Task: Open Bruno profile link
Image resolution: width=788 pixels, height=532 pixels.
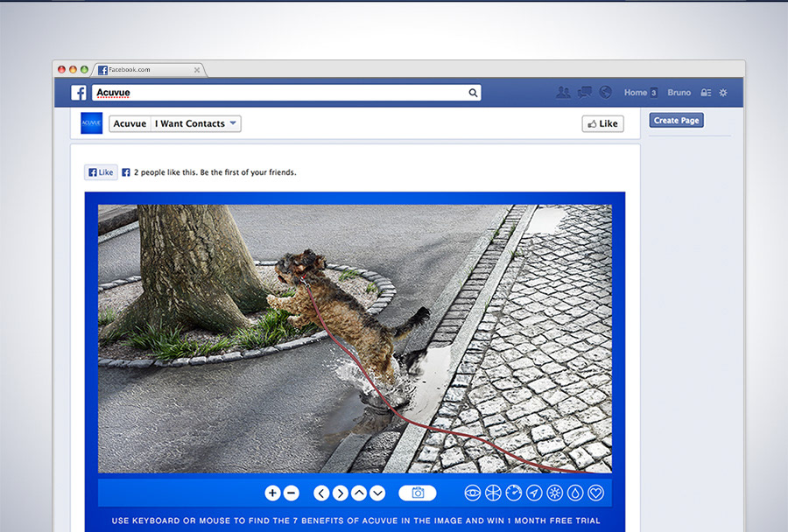Action: pyautogui.click(x=679, y=93)
